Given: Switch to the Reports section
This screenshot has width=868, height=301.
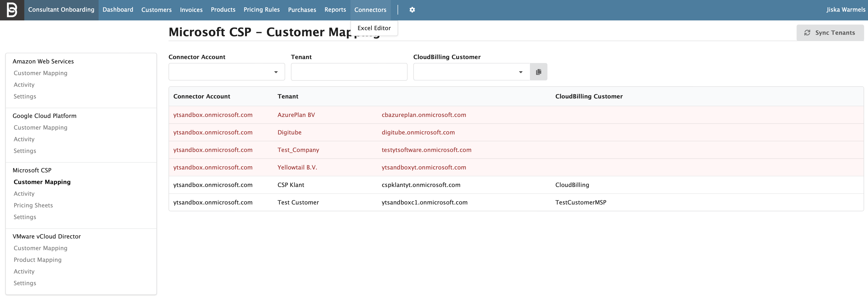Looking at the screenshot, I should pyautogui.click(x=335, y=9).
